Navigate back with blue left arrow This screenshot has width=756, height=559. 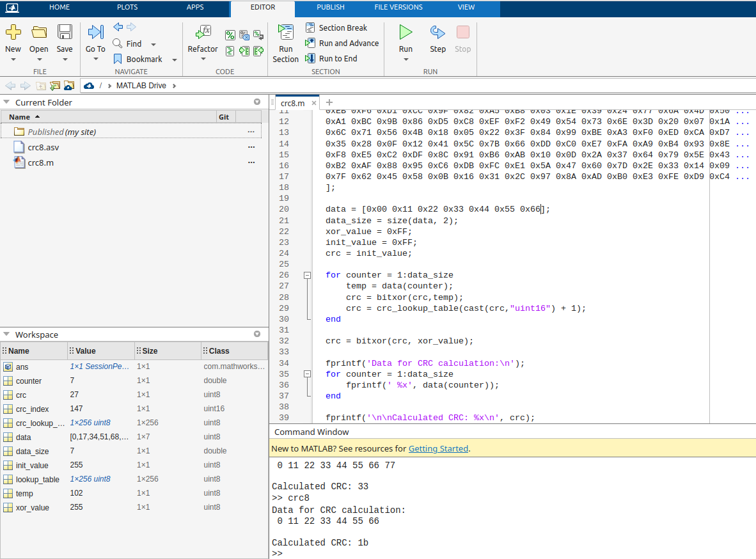pyautogui.click(x=118, y=27)
